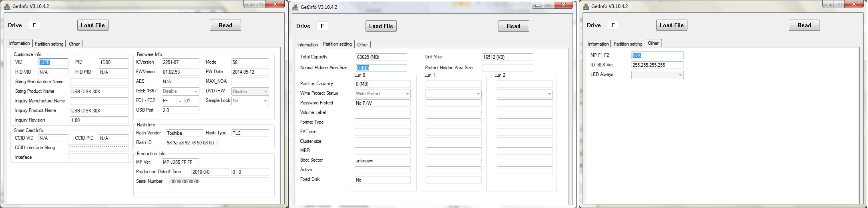The height and width of the screenshot is (208, 868).
Task: Click Lun 0 Boot Sector field unknown
Action: [x=383, y=161]
